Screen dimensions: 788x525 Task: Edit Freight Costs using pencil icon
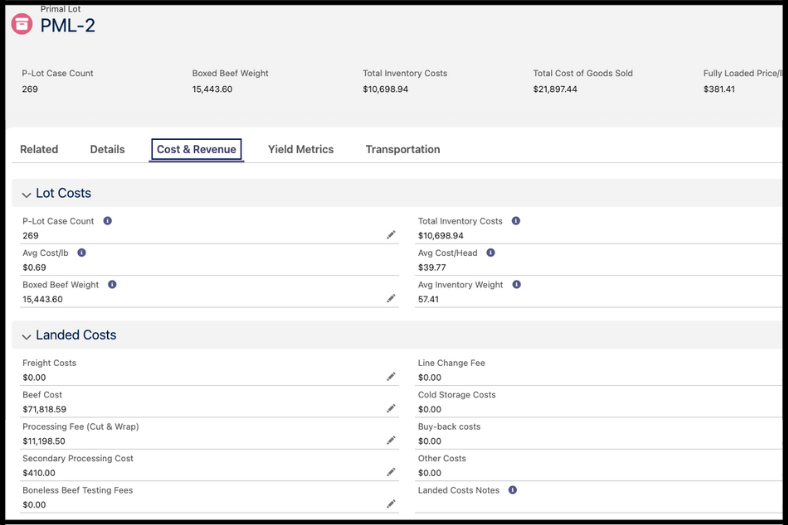coord(391,377)
